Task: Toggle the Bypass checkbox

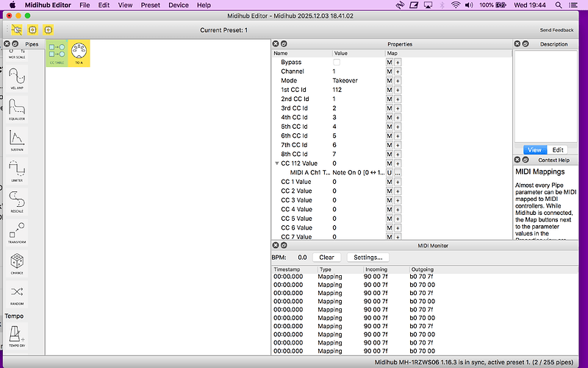Action: point(337,63)
